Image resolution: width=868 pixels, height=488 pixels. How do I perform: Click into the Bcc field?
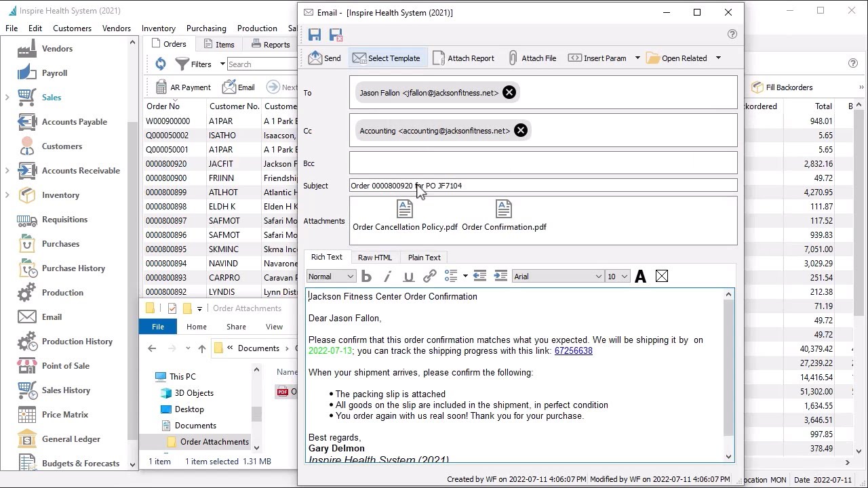[543, 163]
